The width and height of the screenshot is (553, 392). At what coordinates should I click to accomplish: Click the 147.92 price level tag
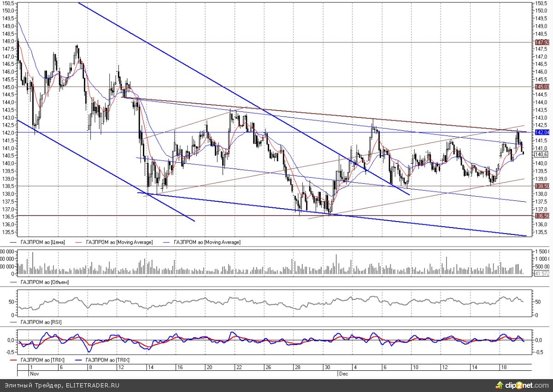pos(542,42)
